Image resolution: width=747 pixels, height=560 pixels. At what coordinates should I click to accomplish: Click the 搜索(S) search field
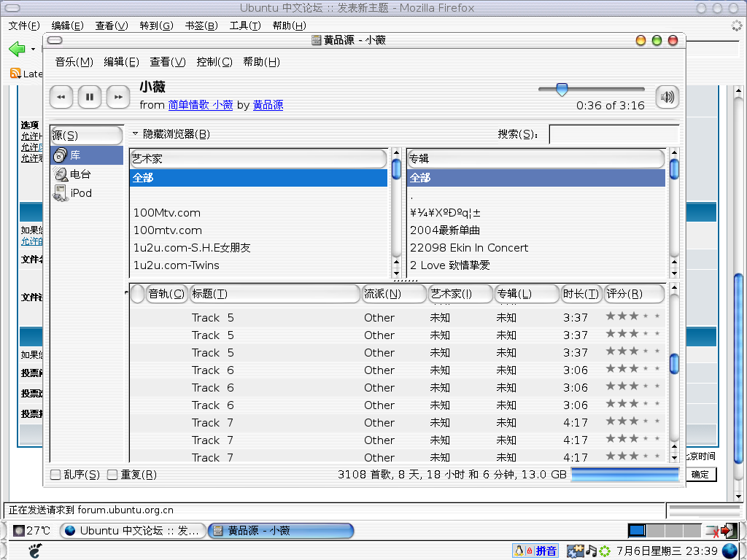pyautogui.click(x=614, y=134)
